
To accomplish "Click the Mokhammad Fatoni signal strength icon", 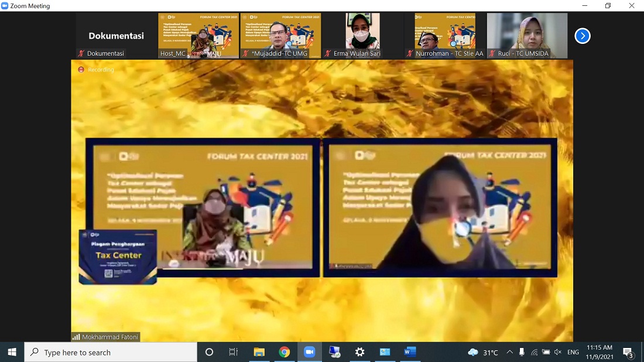I will point(76,337).
